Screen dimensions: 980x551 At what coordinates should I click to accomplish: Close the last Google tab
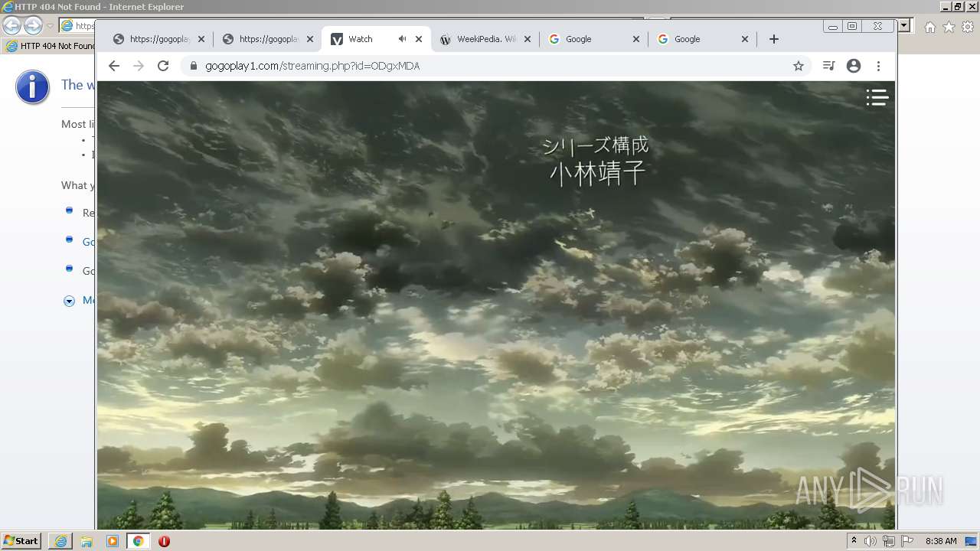745,39
